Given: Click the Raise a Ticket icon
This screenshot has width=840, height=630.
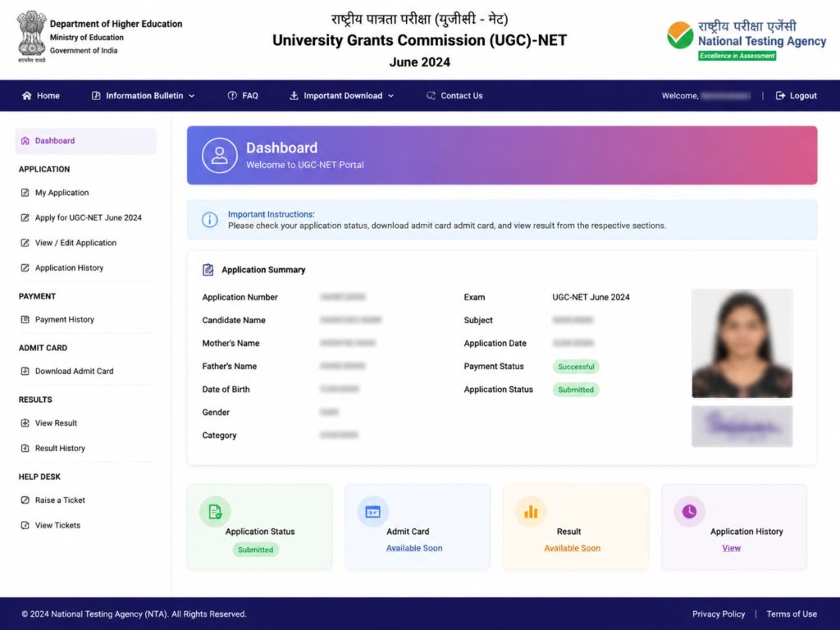Looking at the screenshot, I should pyautogui.click(x=25, y=500).
